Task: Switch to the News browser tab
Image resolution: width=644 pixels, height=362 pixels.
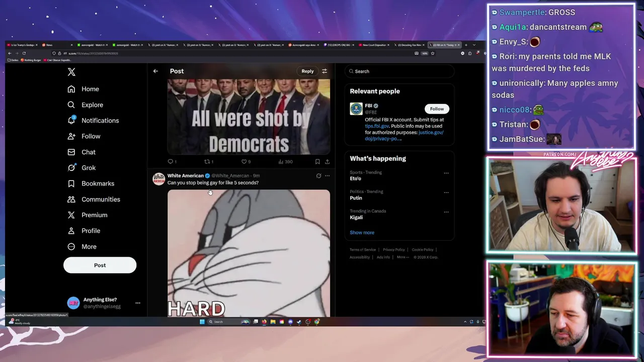Action: coord(58,45)
